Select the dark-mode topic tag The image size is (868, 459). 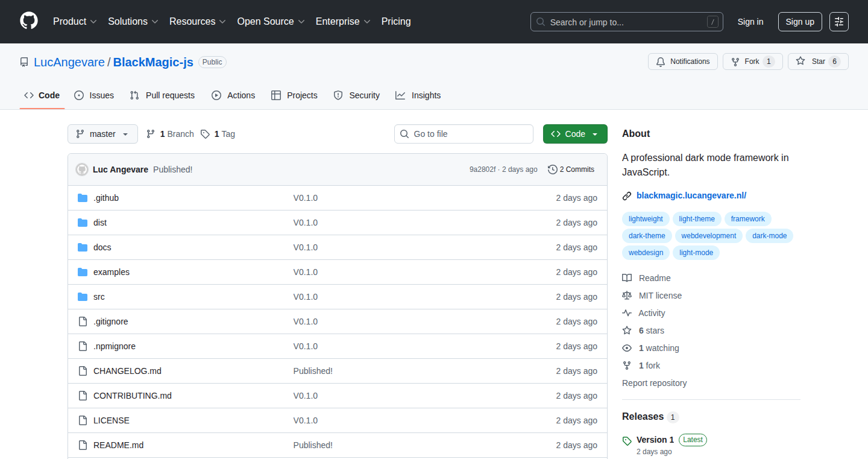pos(769,236)
